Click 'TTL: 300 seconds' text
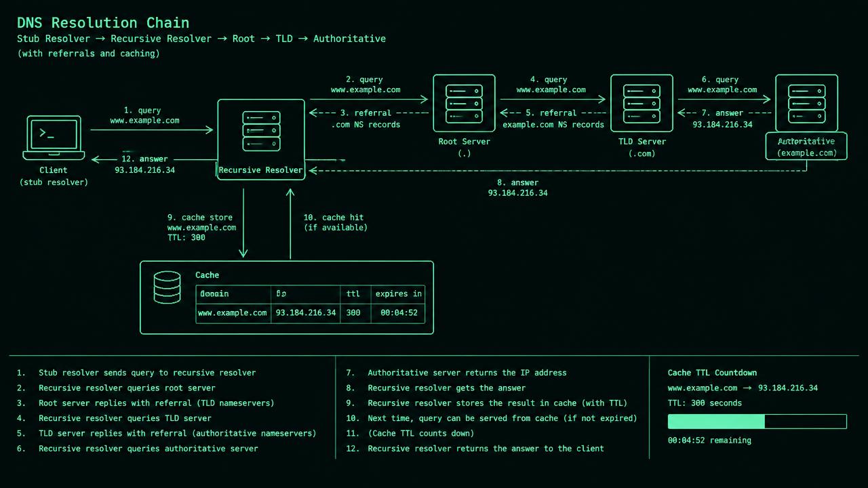Screen dimensions: 868x488 tap(705, 403)
